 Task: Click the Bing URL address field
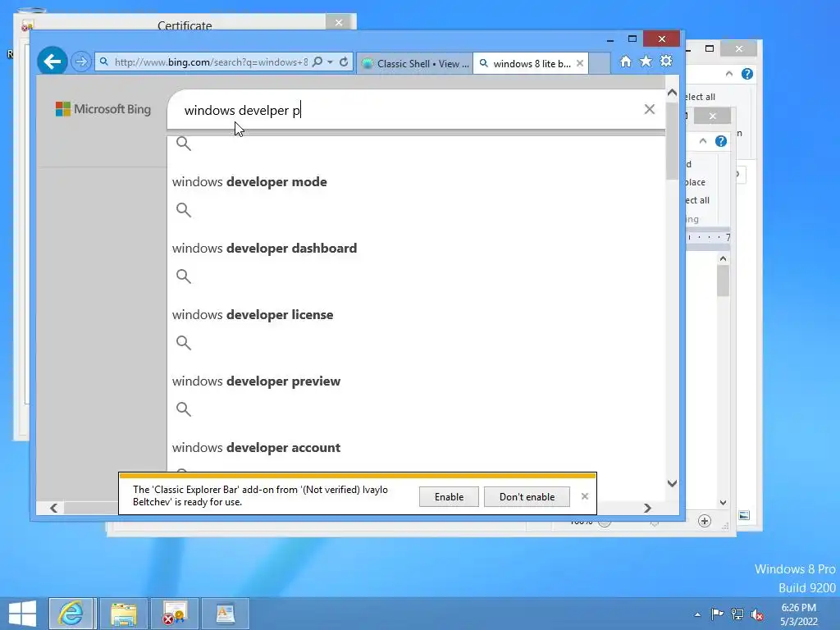click(x=211, y=62)
